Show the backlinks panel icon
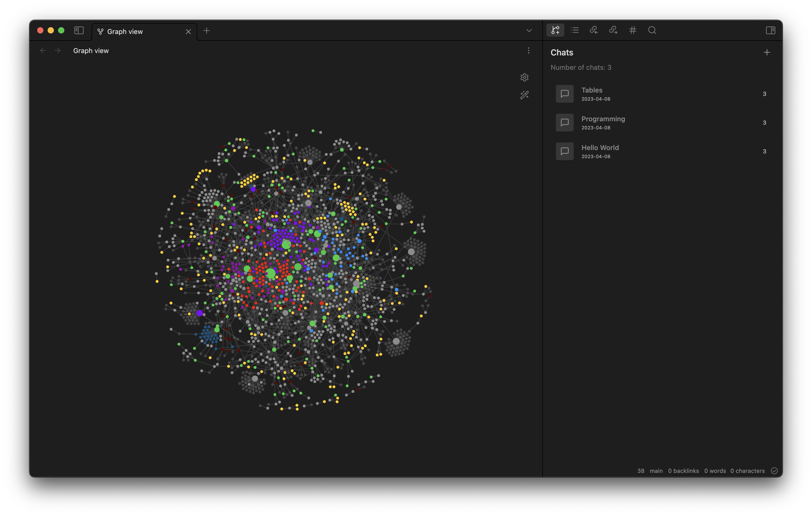Screen dimensions: 812x516 [x=594, y=30]
